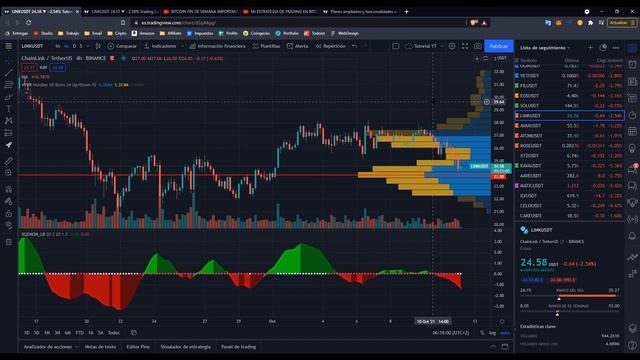The width and height of the screenshot is (640, 360).
Task: Collapse bottom panel chevron
Action: point(493,347)
